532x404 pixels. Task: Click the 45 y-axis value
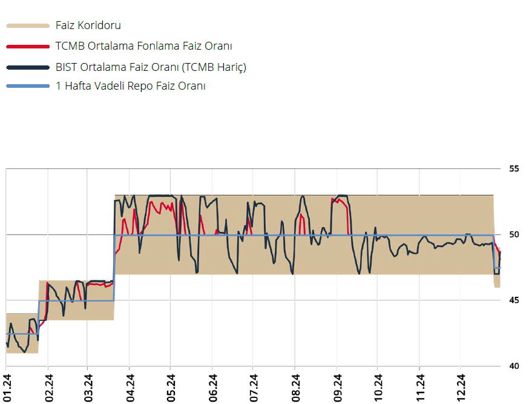[514, 300]
